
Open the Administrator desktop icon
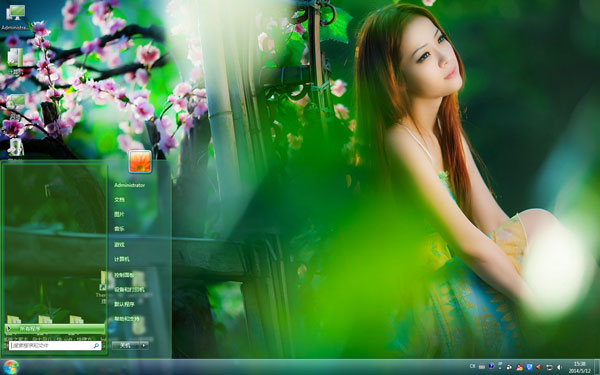pos(15,17)
